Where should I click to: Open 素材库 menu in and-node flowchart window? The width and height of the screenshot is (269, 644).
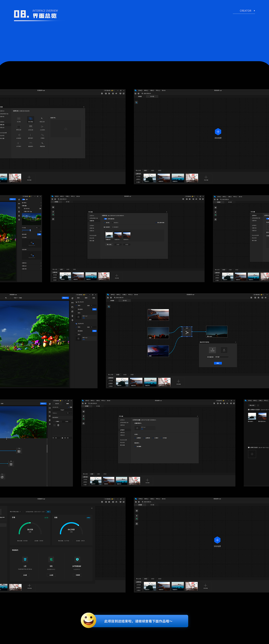pyautogui.click(x=136, y=295)
